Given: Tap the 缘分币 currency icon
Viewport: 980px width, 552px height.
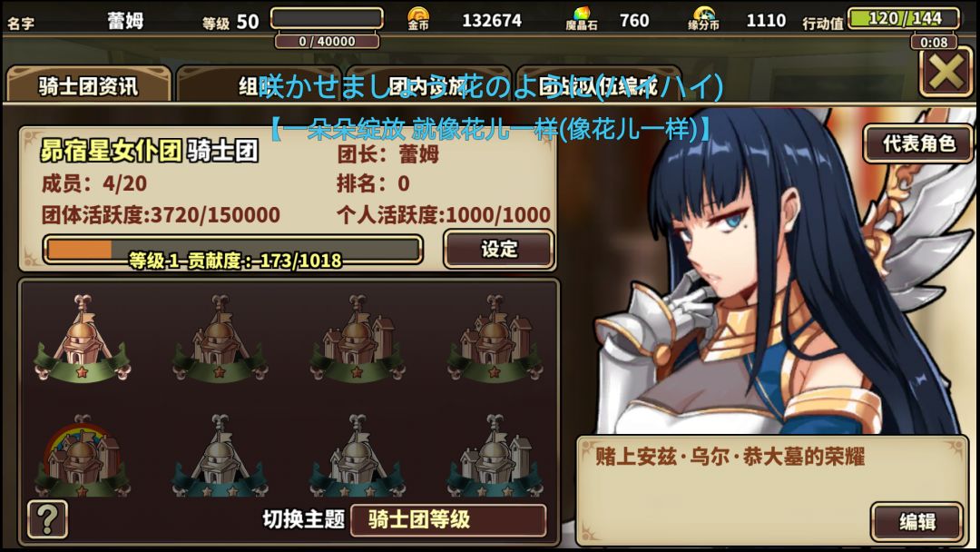Looking at the screenshot, I should [704, 19].
